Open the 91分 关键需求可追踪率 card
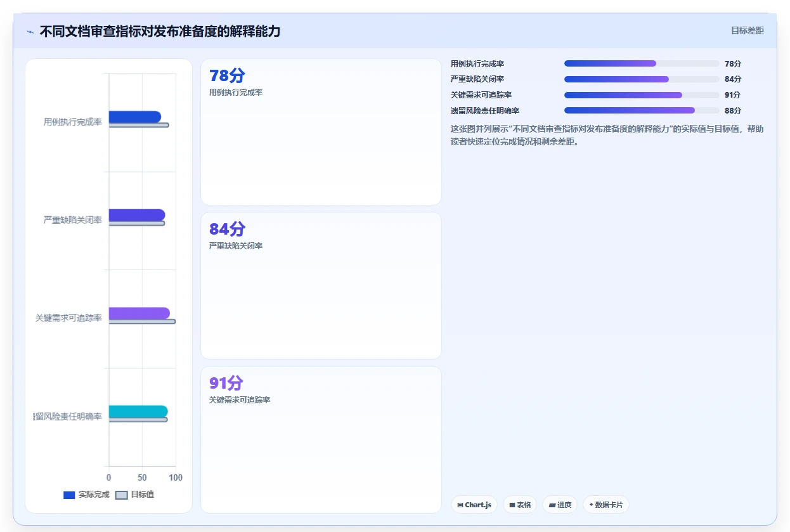The image size is (790, 532). coord(321,439)
